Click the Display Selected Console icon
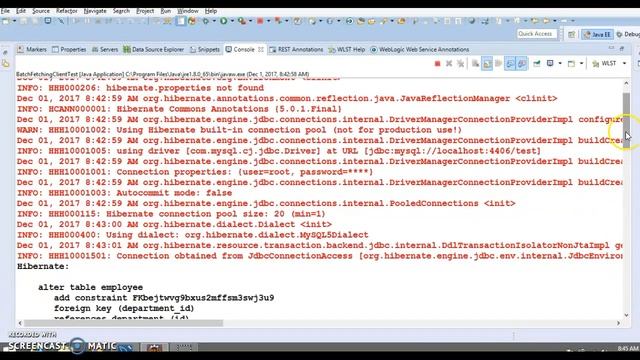 pos(550,64)
